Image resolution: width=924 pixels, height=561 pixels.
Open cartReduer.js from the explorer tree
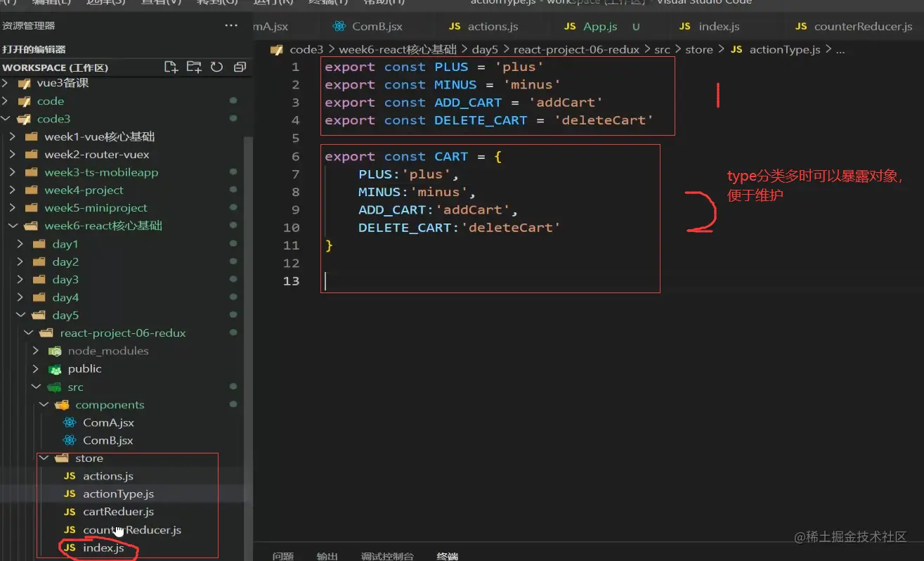click(118, 512)
